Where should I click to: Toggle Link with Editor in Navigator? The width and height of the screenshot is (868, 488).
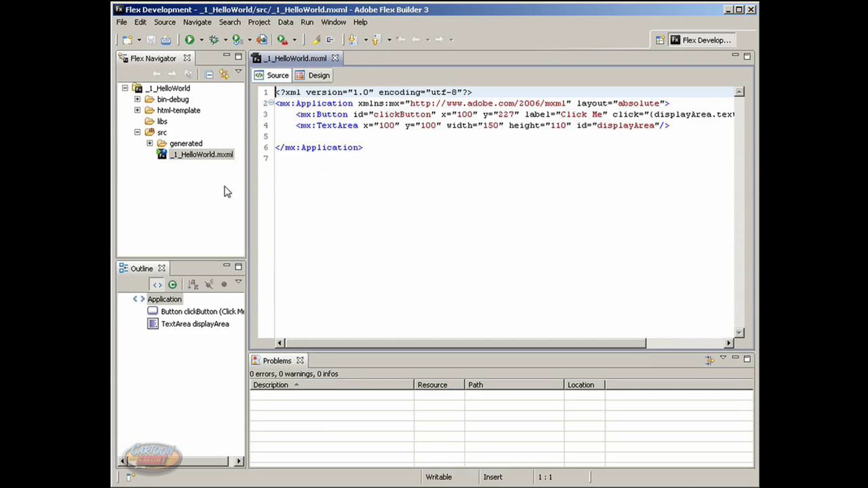(224, 74)
